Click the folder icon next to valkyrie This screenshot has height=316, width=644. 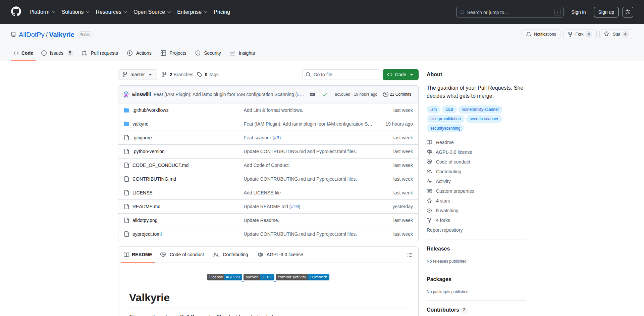(x=126, y=124)
